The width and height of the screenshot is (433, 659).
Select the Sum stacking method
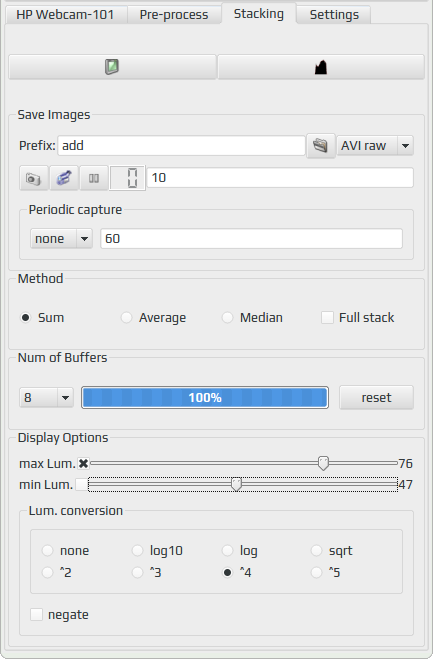click(42, 317)
